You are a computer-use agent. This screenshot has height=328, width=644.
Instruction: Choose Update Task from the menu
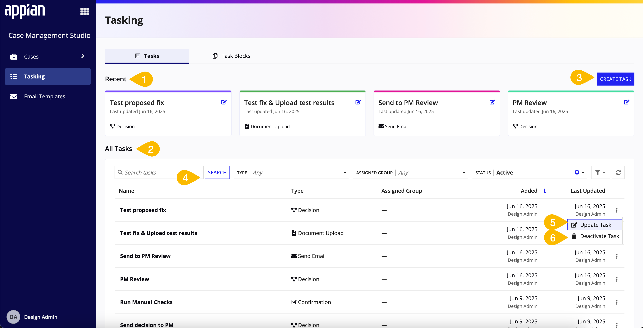click(595, 225)
